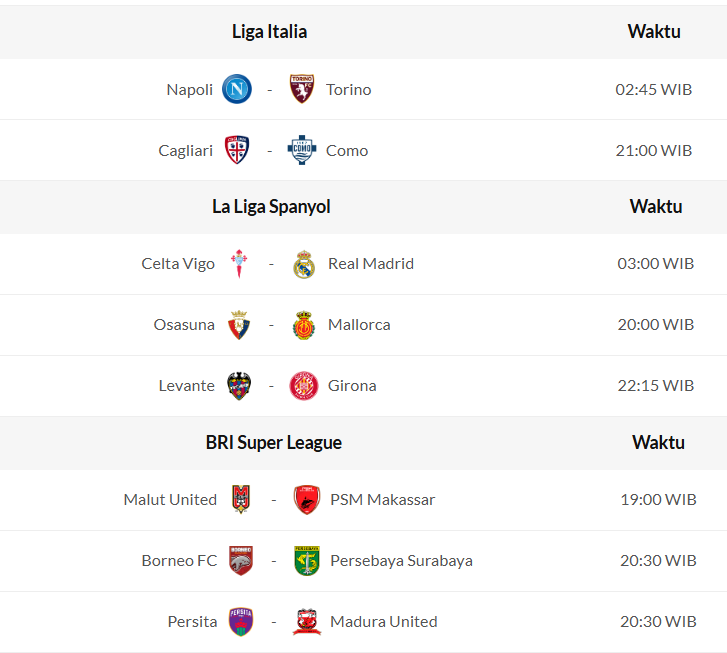The width and height of the screenshot is (727, 653).
Task: Click the Osasuna team badge
Action: pyautogui.click(x=239, y=325)
